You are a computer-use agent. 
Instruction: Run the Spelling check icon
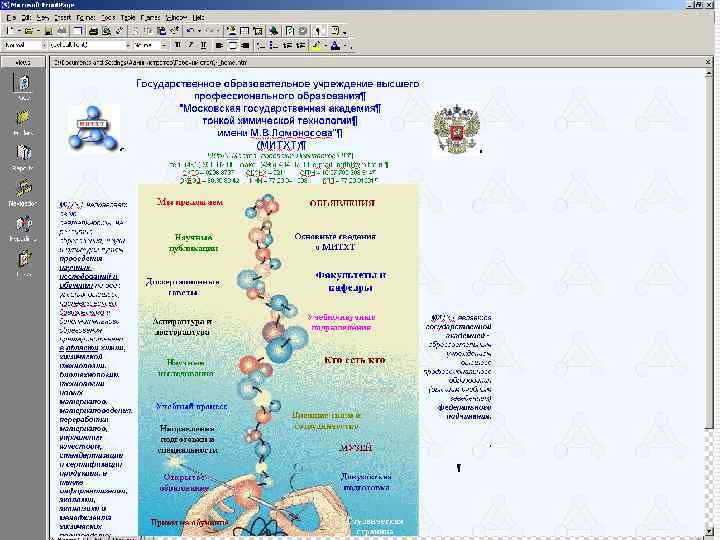(119, 31)
